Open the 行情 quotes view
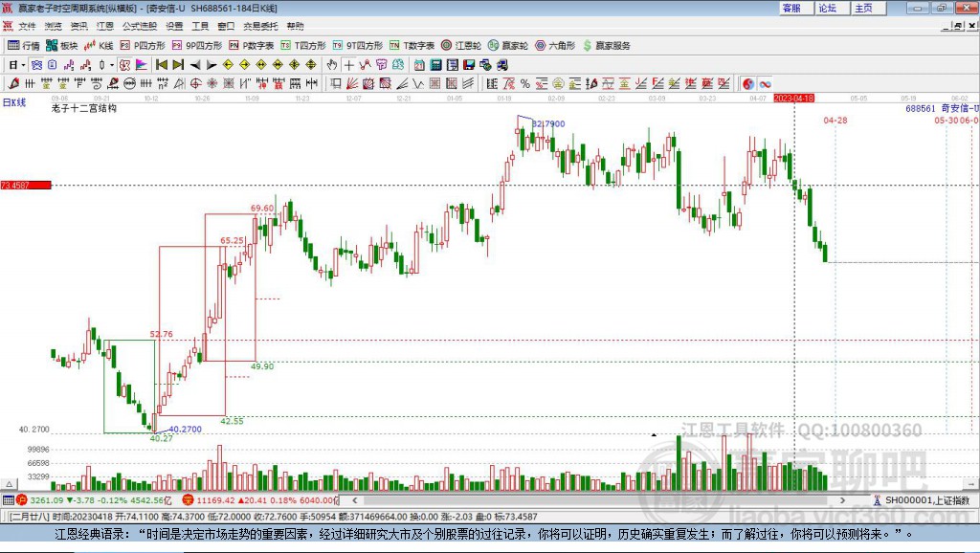Screen dimensions: 980x553 (23, 46)
